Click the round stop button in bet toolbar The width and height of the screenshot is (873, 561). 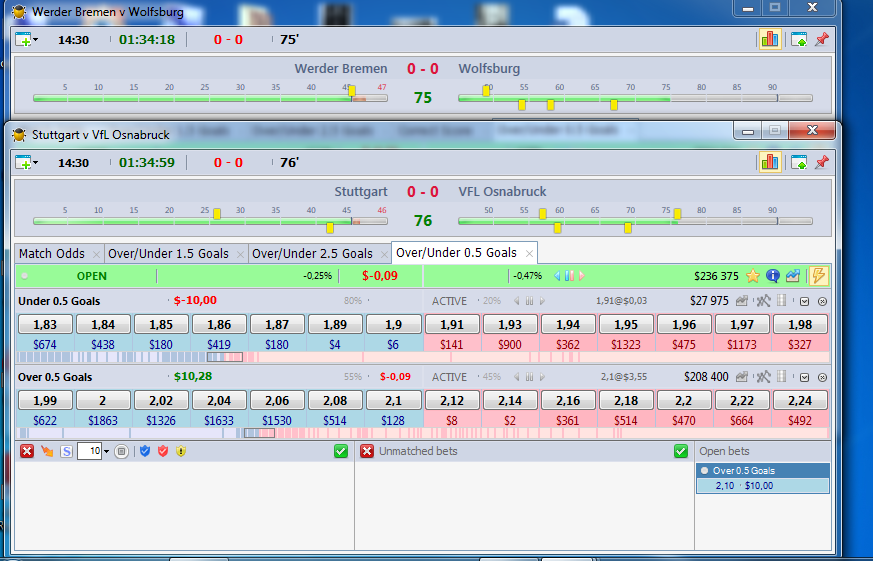point(121,451)
